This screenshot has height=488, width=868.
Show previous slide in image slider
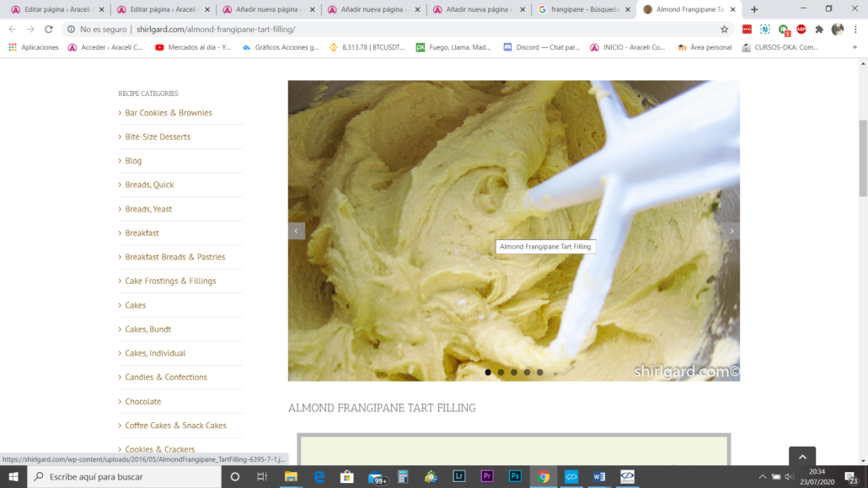tap(296, 231)
